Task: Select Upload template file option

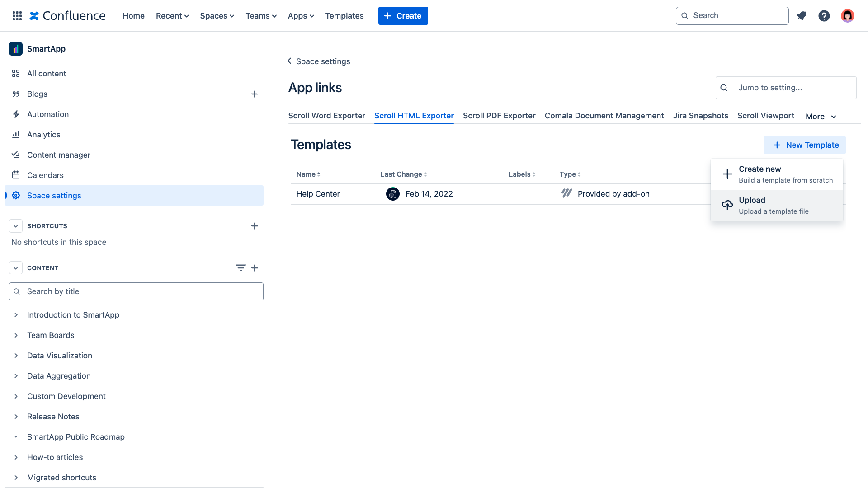Action: click(774, 205)
